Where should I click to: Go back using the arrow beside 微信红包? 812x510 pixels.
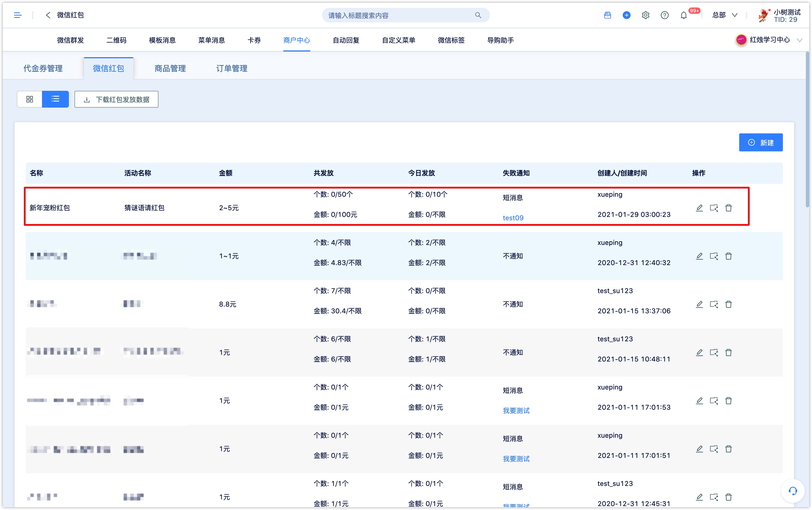48,15
